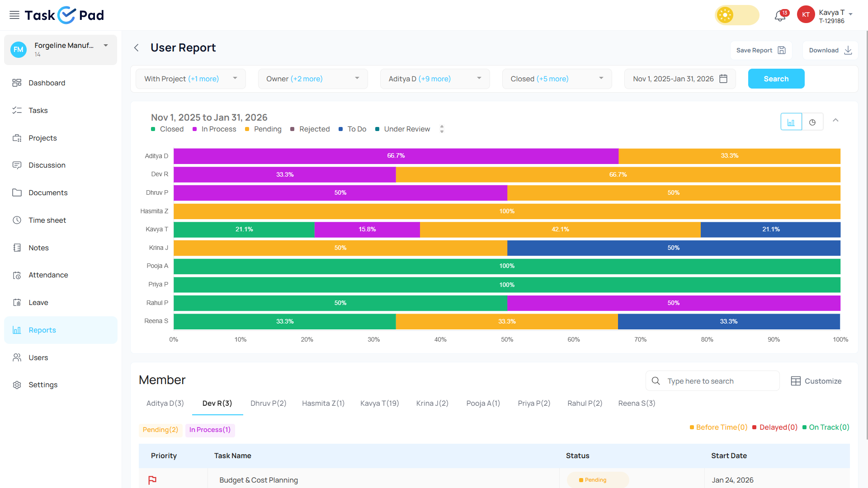
Task: Open Attendance from the sidebar
Action: click(x=48, y=275)
